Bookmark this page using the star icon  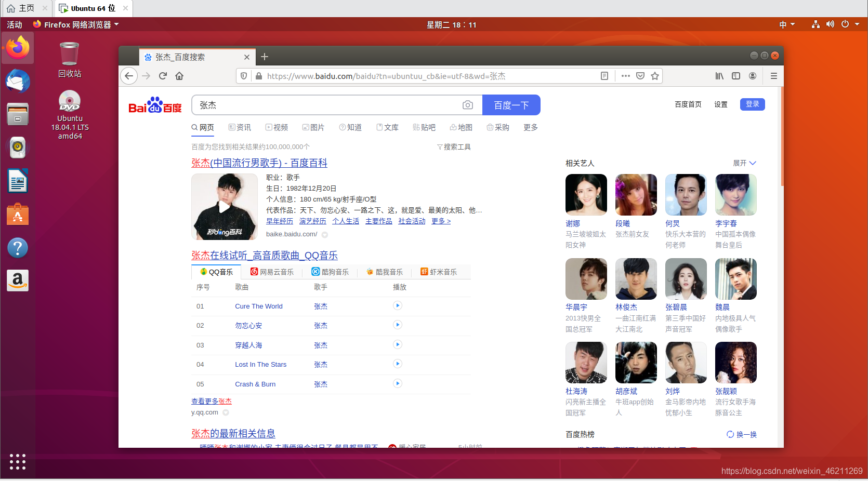[655, 76]
